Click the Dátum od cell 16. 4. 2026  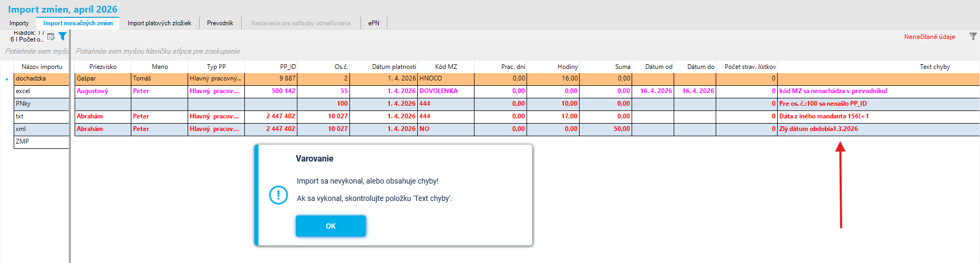(x=653, y=91)
